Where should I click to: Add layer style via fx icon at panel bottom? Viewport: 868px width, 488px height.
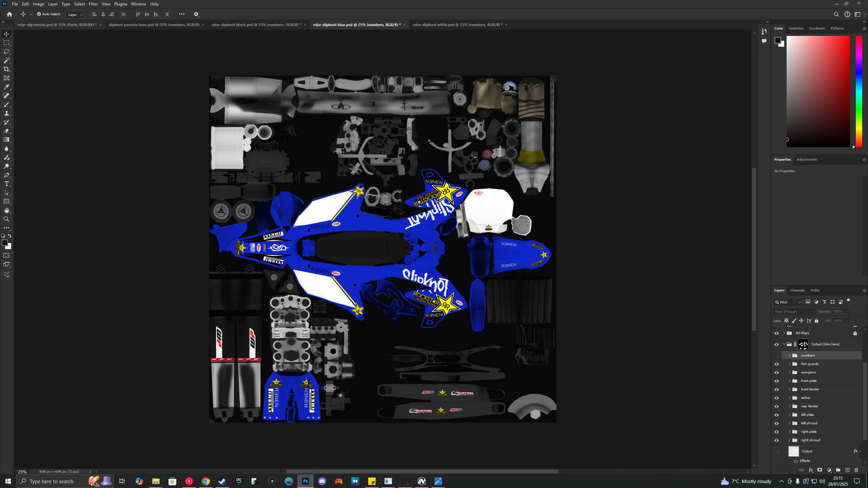click(810, 470)
